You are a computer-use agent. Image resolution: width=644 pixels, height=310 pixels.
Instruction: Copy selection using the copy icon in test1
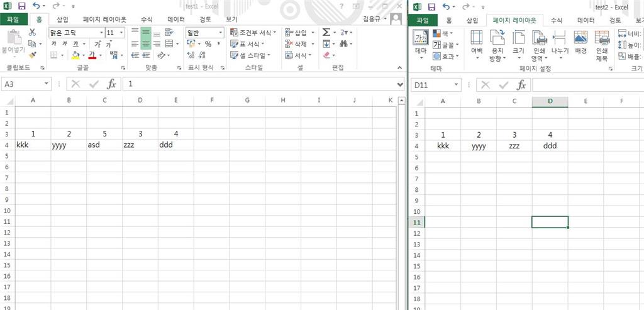[32, 43]
